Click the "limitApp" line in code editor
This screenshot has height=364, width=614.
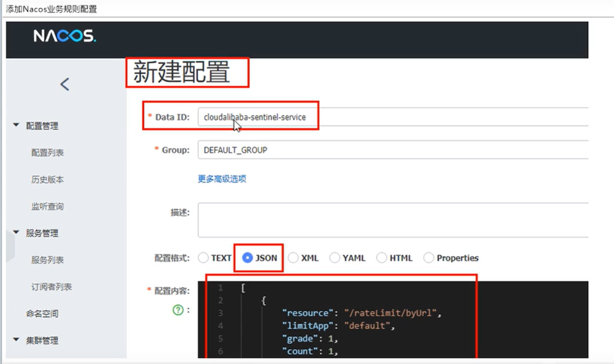pyautogui.click(x=338, y=326)
